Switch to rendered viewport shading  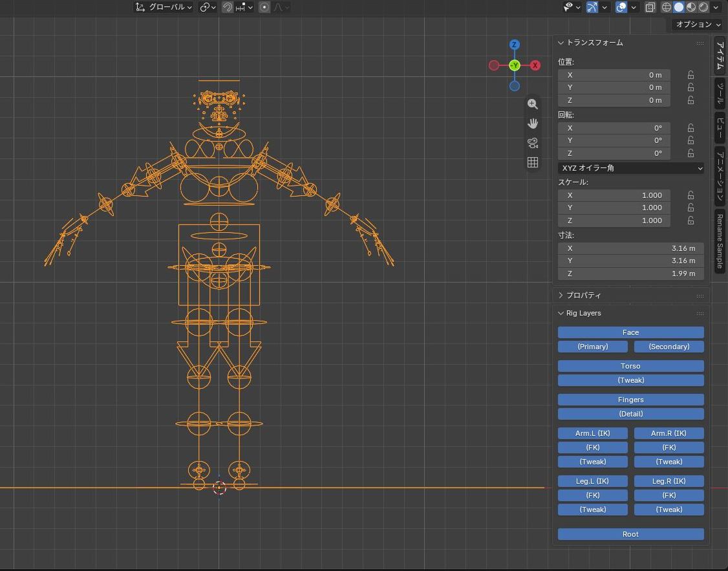pos(703,7)
